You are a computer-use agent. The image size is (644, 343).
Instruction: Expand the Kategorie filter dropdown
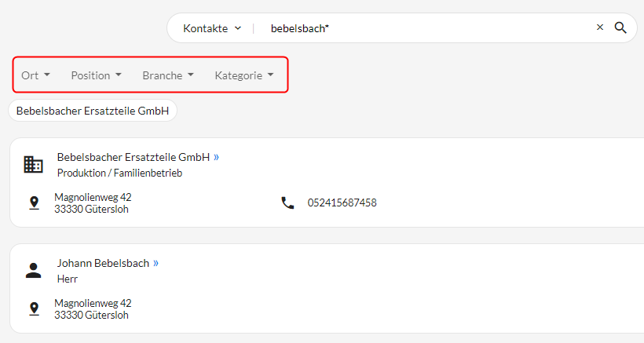coord(244,75)
